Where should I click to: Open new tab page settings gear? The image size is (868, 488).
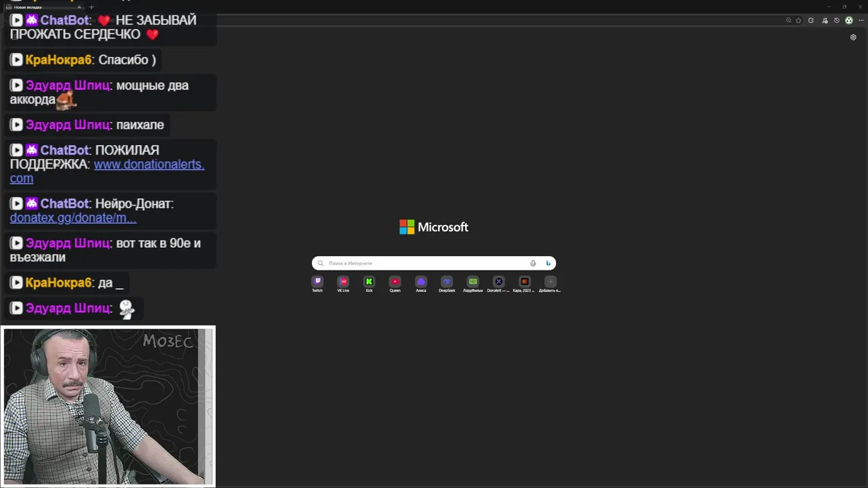[x=853, y=37]
